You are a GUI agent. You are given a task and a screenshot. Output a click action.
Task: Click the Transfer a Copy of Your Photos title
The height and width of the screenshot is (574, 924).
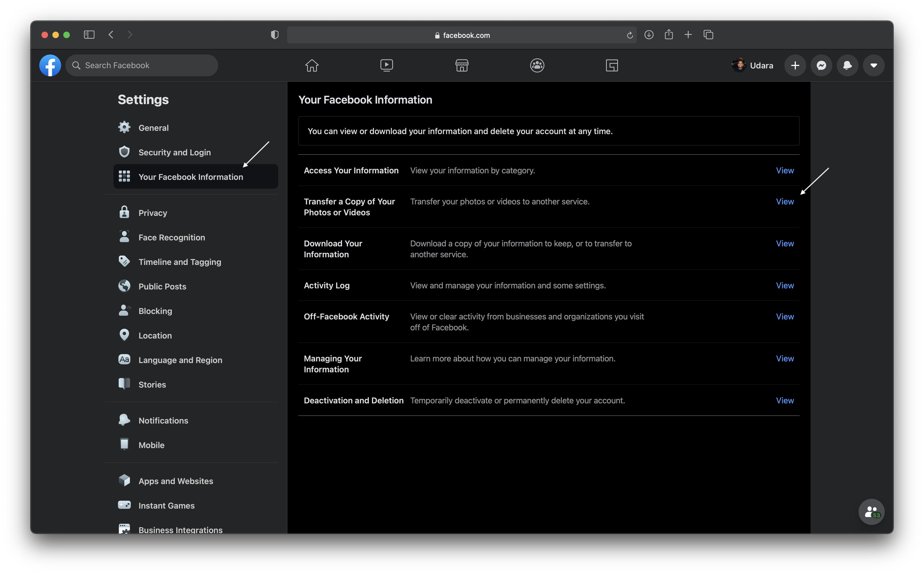tap(349, 207)
